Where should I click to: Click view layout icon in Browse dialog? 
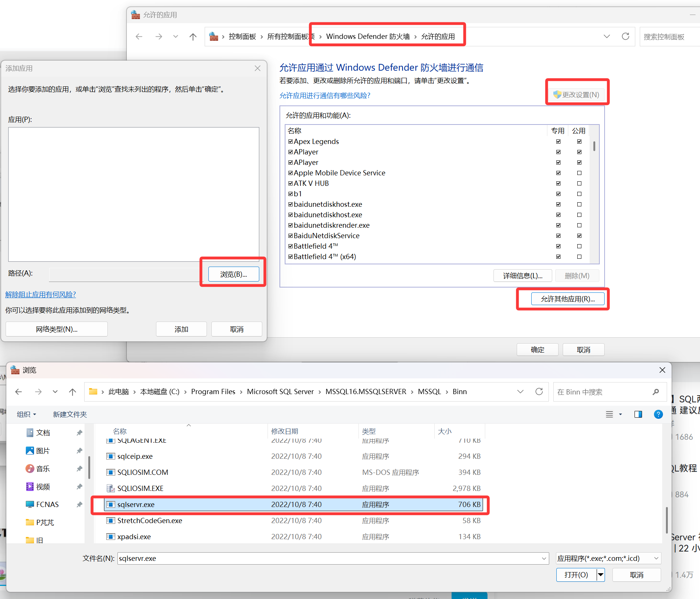(609, 414)
